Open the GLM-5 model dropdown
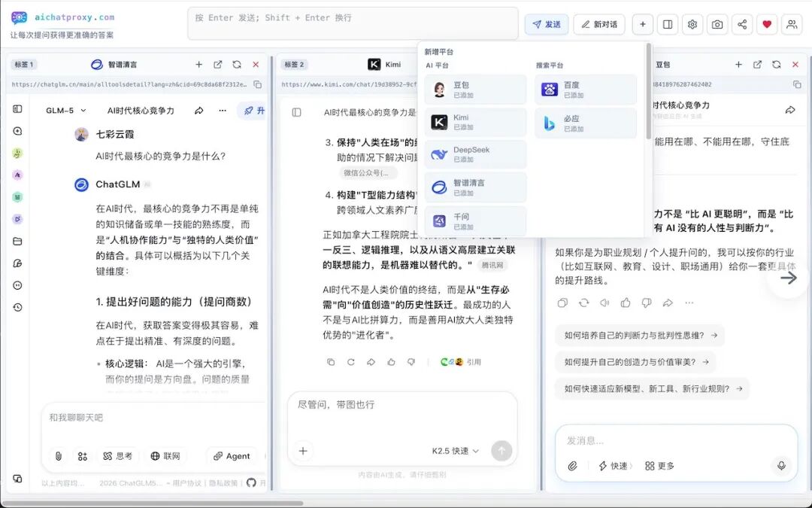 point(65,111)
